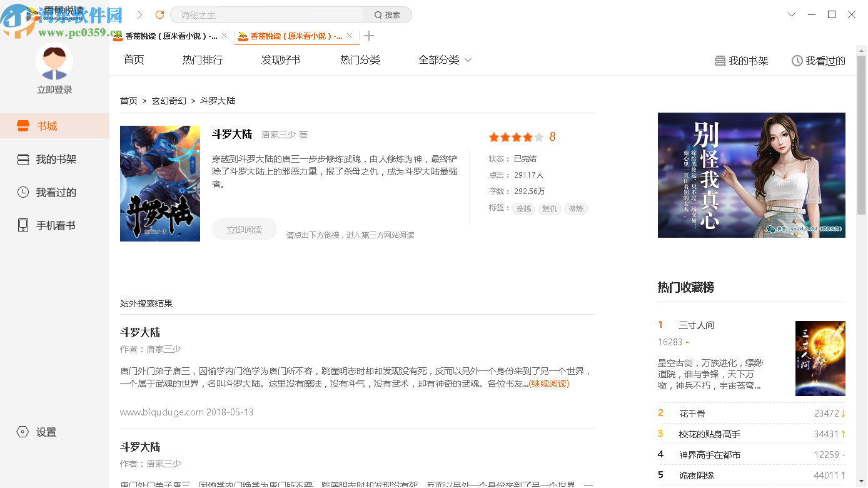Rate 斗罗大陆 by clicking the fifth star
Viewport: 868px width, 488px height.
(538, 136)
